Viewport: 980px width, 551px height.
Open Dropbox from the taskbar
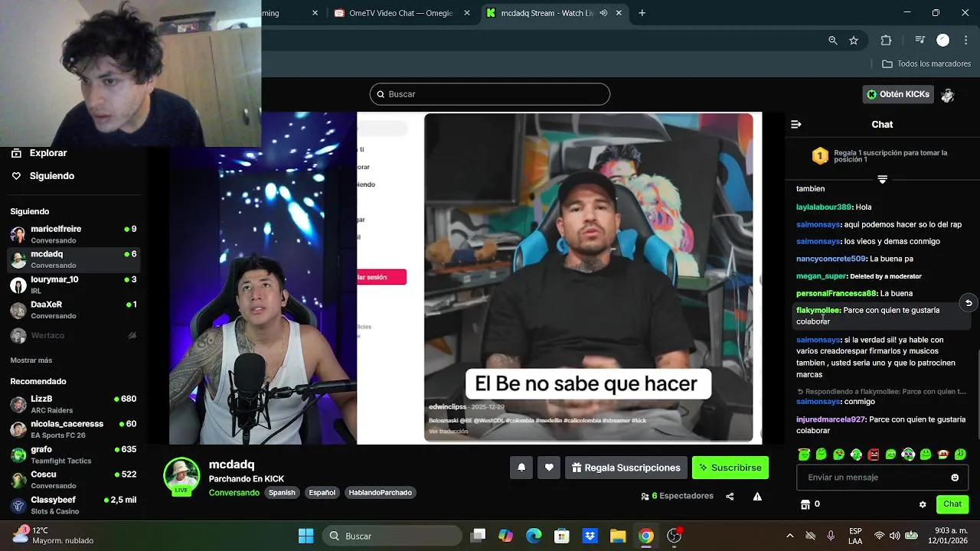click(590, 536)
